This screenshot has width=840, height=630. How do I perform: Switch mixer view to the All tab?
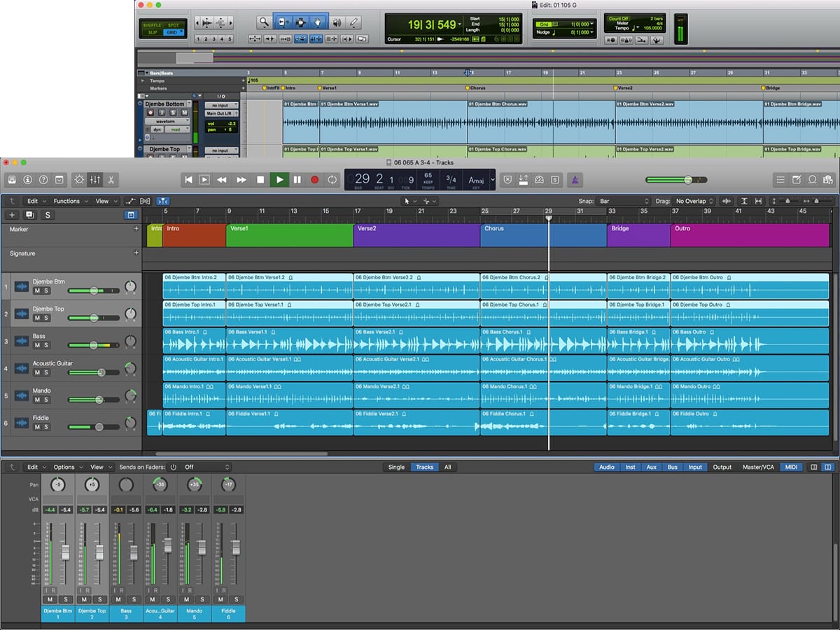click(x=447, y=467)
